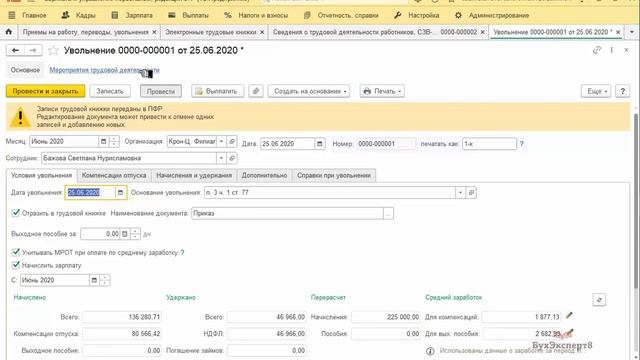Open the Отчетность, справки menu section

pos(341,15)
